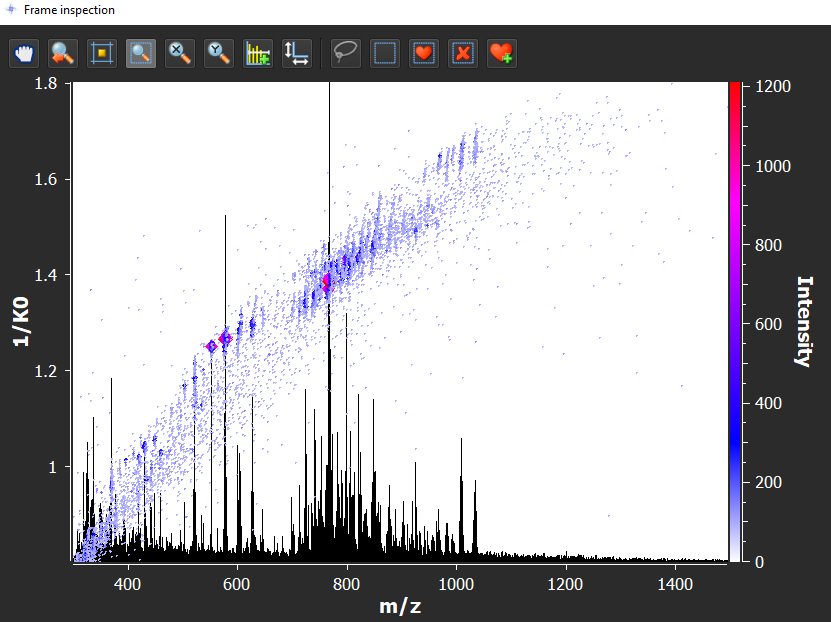Click the Frame inspection window icon

(x=11, y=10)
